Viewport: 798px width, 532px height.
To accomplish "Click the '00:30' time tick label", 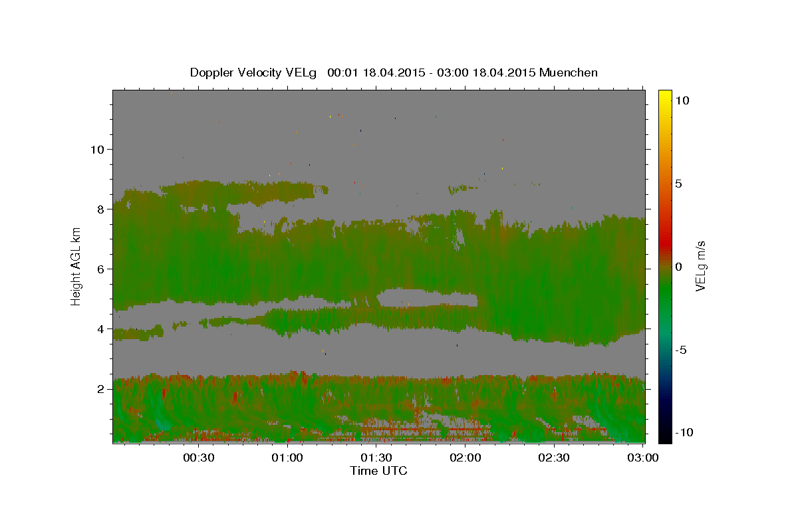I will coord(199,458).
